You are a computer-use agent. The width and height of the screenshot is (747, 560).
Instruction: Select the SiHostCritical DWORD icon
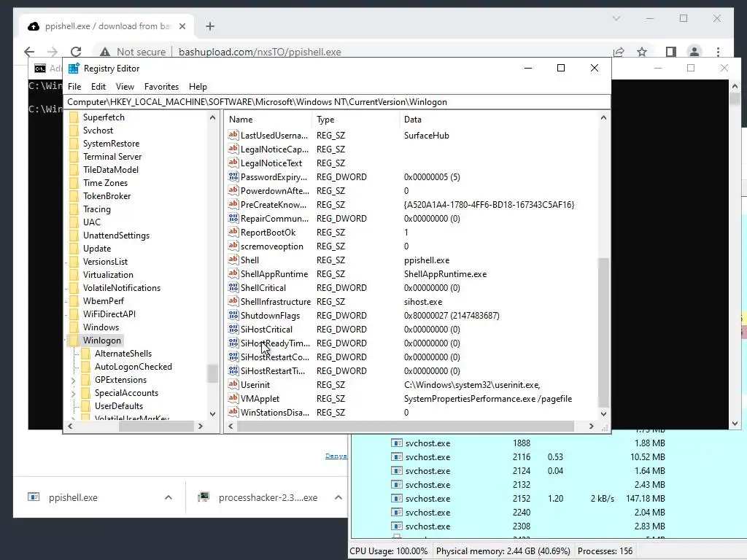[x=233, y=329]
